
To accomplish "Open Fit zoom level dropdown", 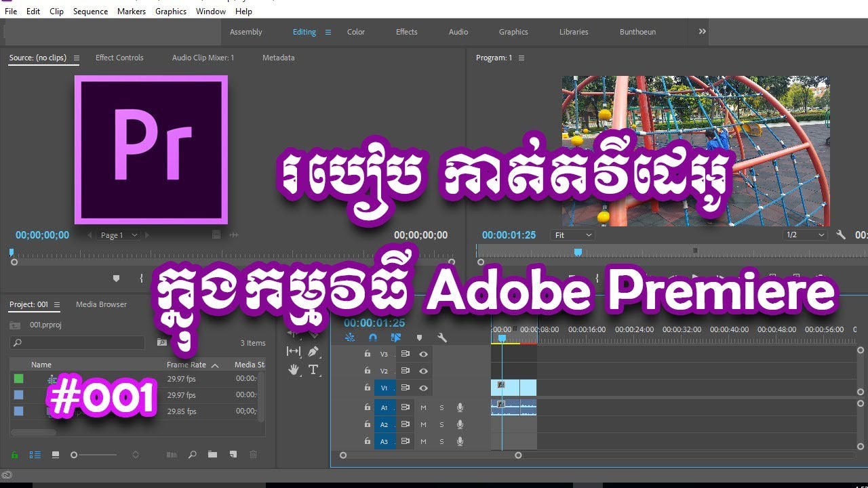I will tap(573, 235).
